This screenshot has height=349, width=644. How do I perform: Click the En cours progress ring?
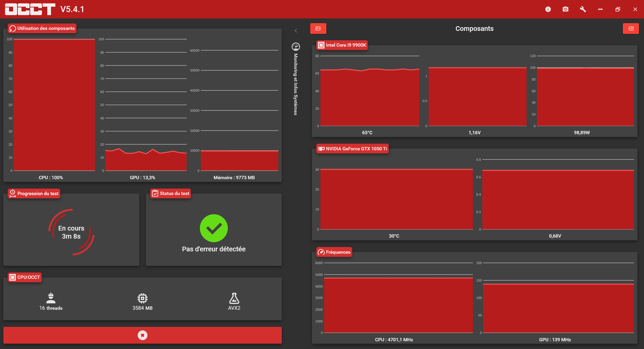click(71, 232)
